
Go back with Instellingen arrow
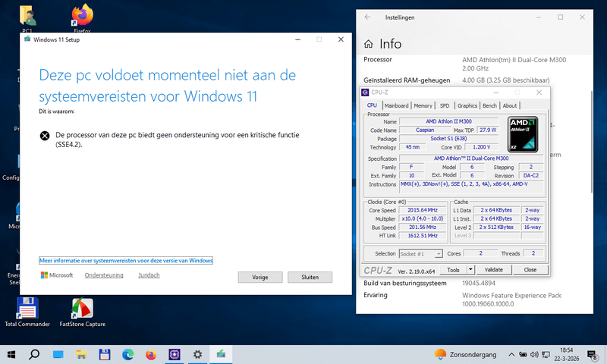[367, 17]
